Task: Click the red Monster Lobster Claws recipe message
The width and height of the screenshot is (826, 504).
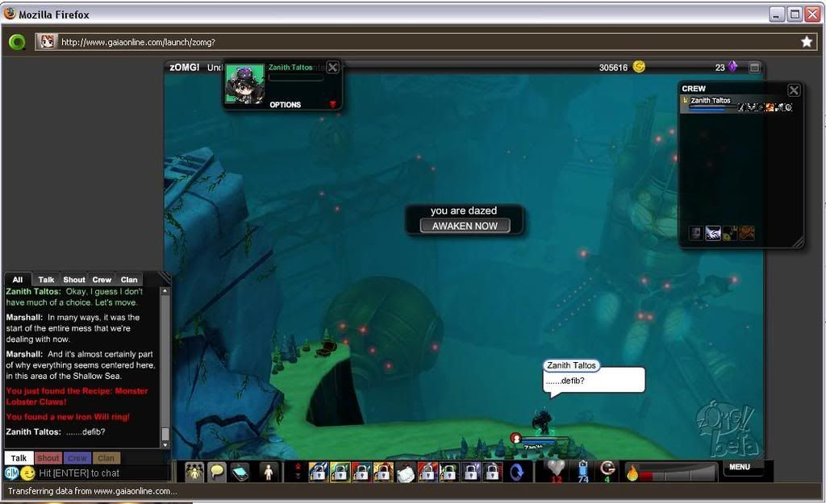Action: click(77, 396)
